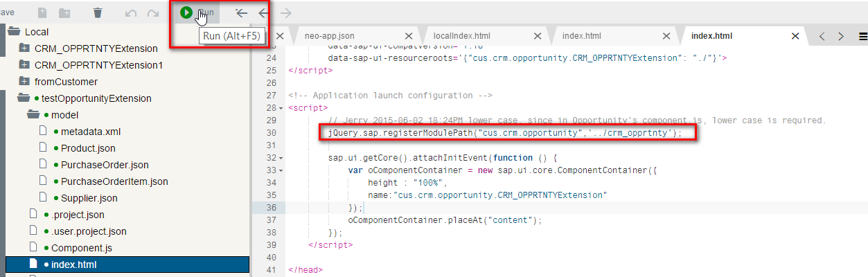868x277 pixels.
Task: Fold the ComponentContainer block at line 33
Action: [x=281, y=170]
